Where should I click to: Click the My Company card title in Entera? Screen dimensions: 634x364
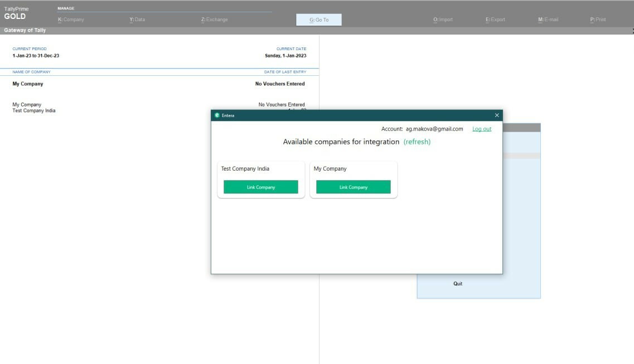pyautogui.click(x=330, y=168)
